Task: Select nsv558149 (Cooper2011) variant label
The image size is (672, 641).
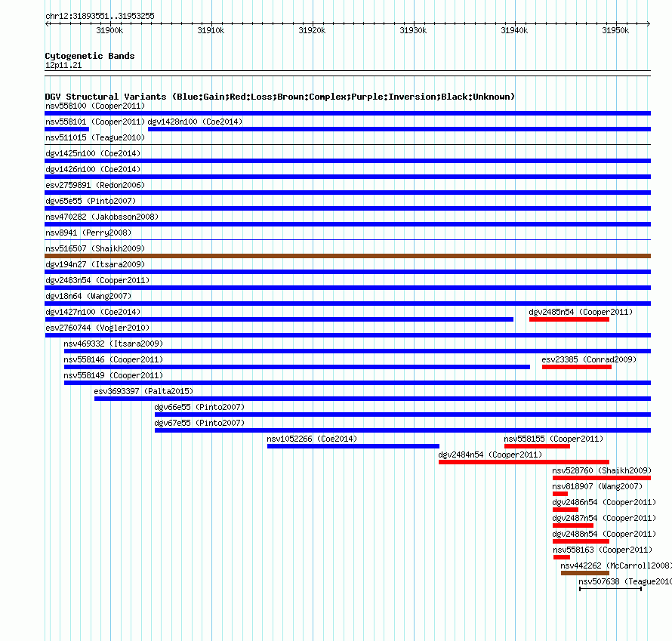Action: click(x=113, y=375)
